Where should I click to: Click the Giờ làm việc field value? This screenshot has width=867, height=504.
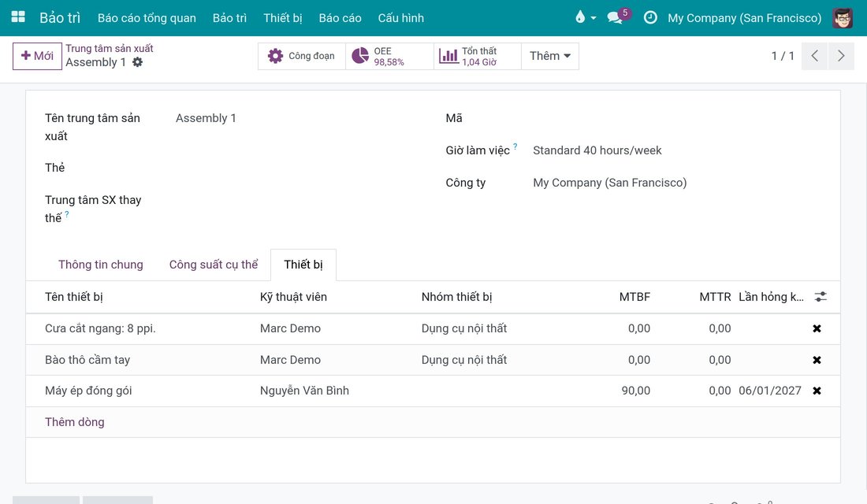point(597,150)
